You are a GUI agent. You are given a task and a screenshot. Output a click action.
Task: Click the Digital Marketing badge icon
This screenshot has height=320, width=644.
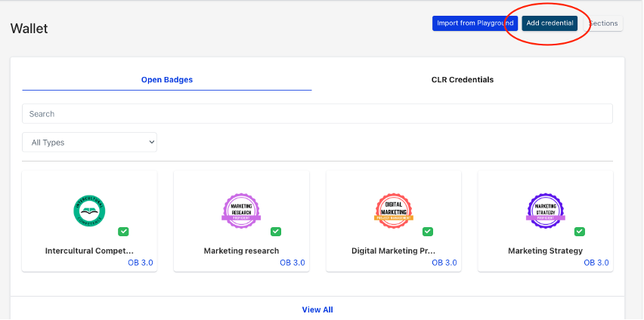[x=394, y=211]
